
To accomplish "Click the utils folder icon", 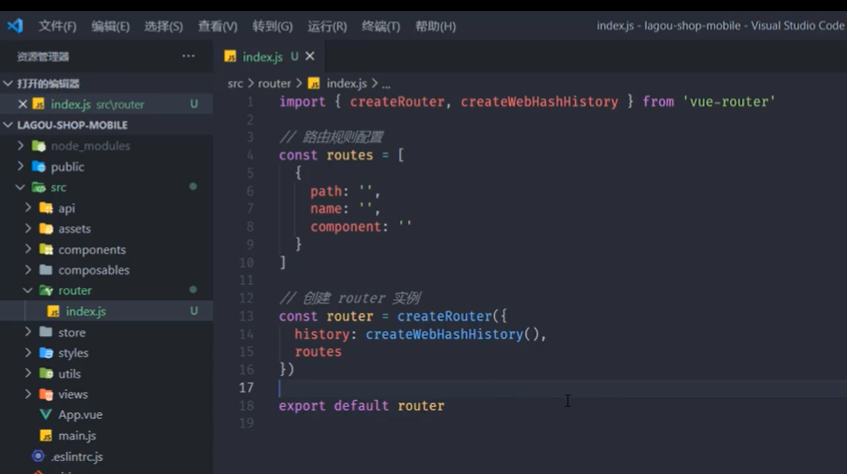I will point(46,373).
